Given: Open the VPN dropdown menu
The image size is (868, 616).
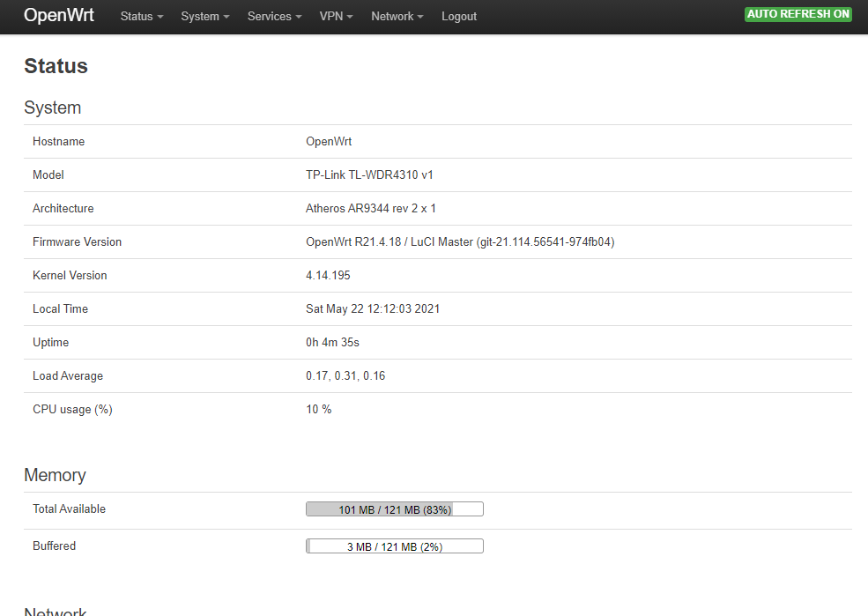Looking at the screenshot, I should click(x=336, y=17).
